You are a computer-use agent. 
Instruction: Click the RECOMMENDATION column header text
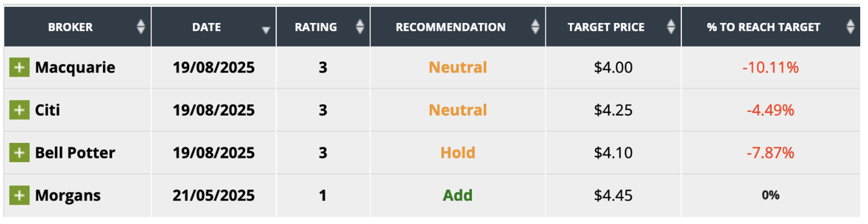(450, 27)
